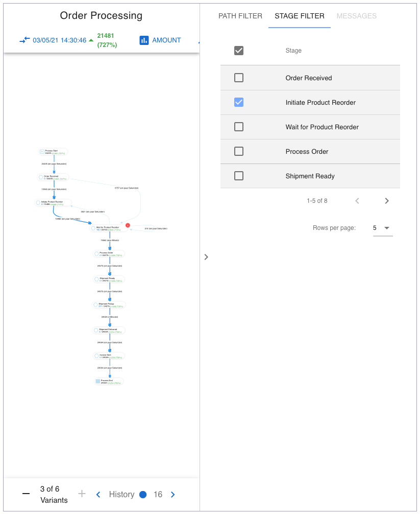Click the Process Start play icon node
This screenshot has width=420, height=514.
coord(42,151)
